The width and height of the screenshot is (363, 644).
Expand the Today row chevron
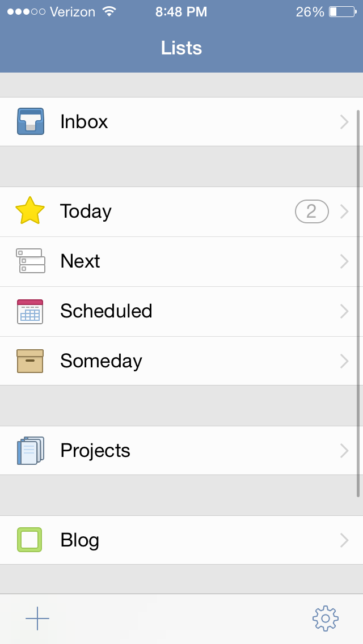coord(344,211)
